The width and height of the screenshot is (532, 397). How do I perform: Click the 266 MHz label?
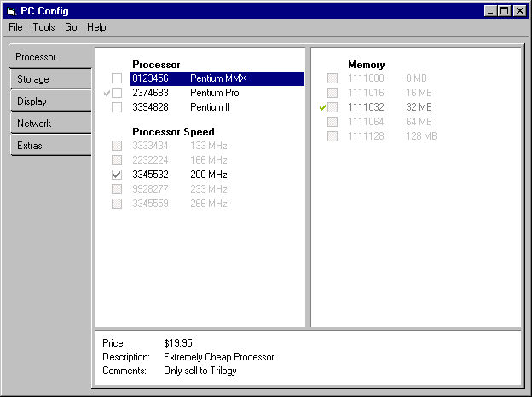[x=209, y=204]
